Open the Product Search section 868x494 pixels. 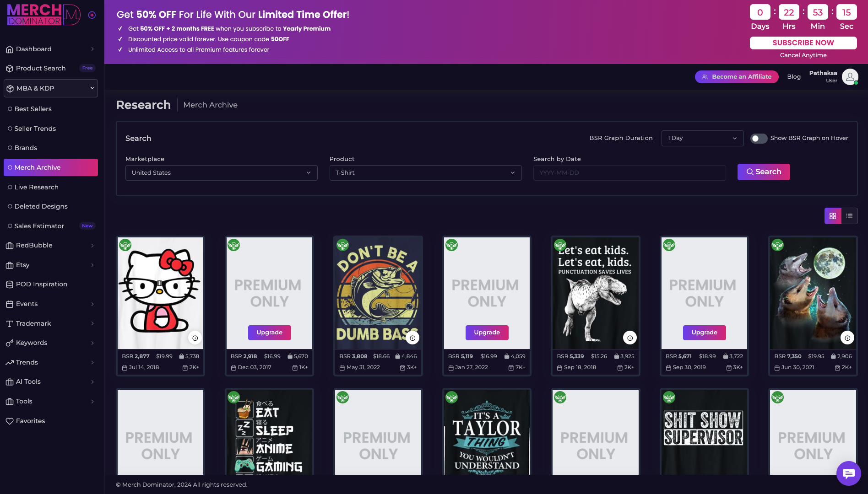(x=40, y=68)
